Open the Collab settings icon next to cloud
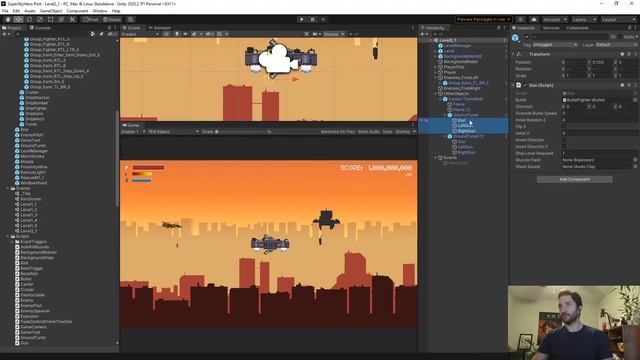 520,19
